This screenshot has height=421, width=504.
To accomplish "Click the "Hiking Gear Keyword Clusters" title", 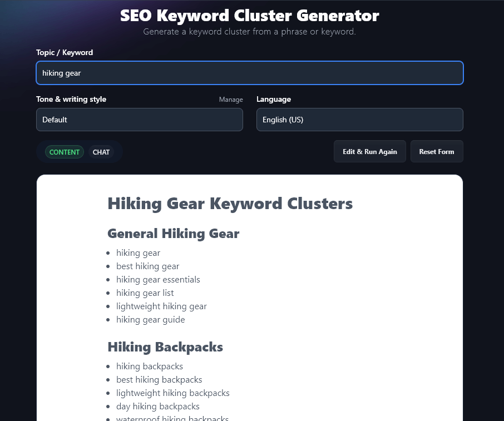I will pos(230,204).
